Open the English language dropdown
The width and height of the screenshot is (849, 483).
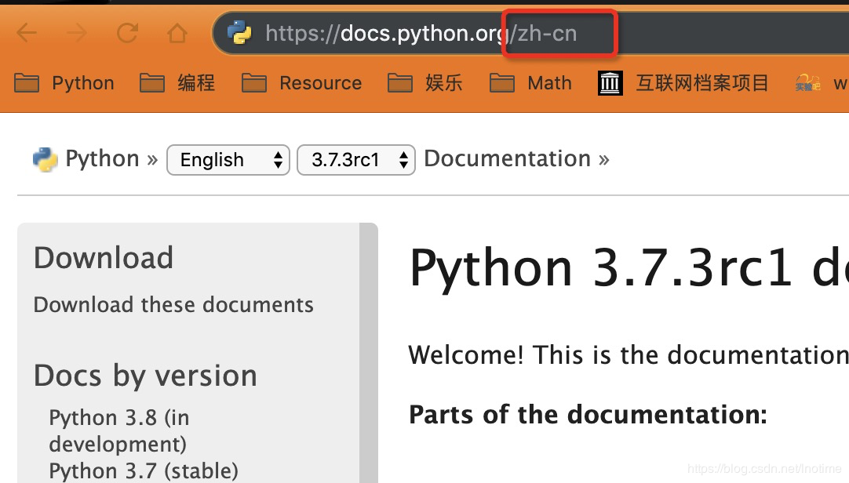[228, 160]
